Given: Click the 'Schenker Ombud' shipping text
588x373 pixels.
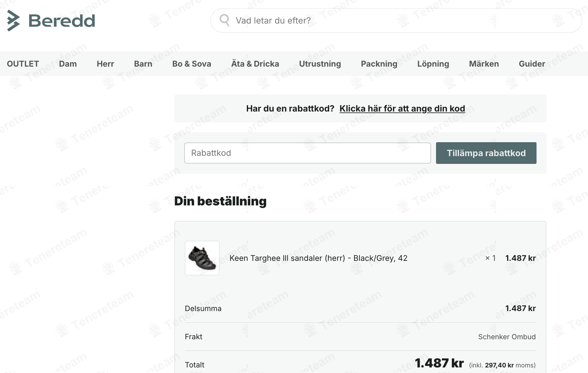Looking at the screenshot, I should coord(507,337).
